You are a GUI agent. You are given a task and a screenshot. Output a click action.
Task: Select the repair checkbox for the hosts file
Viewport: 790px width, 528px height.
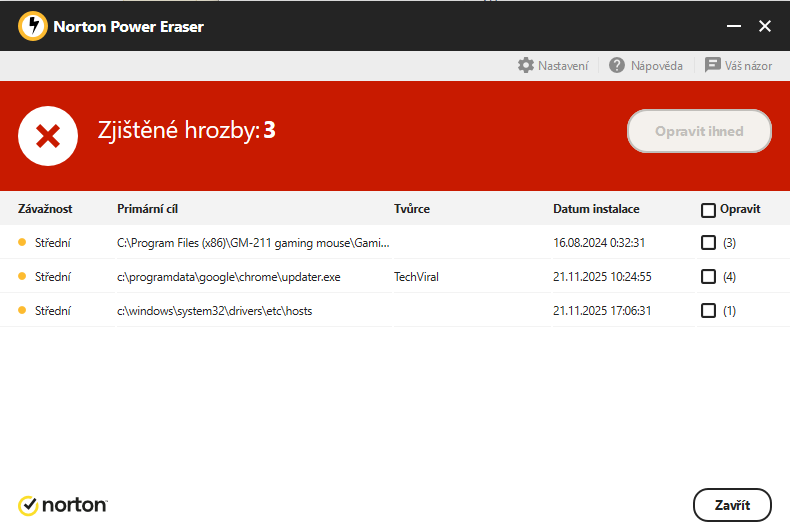coord(708,311)
